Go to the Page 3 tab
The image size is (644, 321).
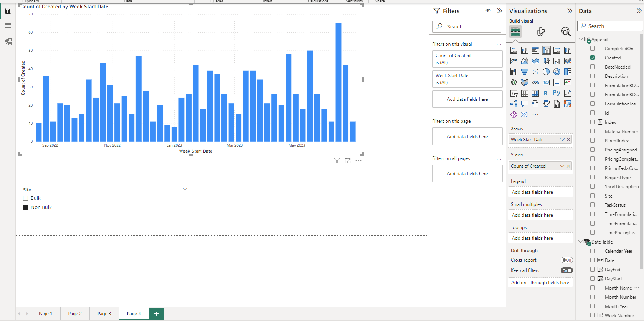(104, 314)
